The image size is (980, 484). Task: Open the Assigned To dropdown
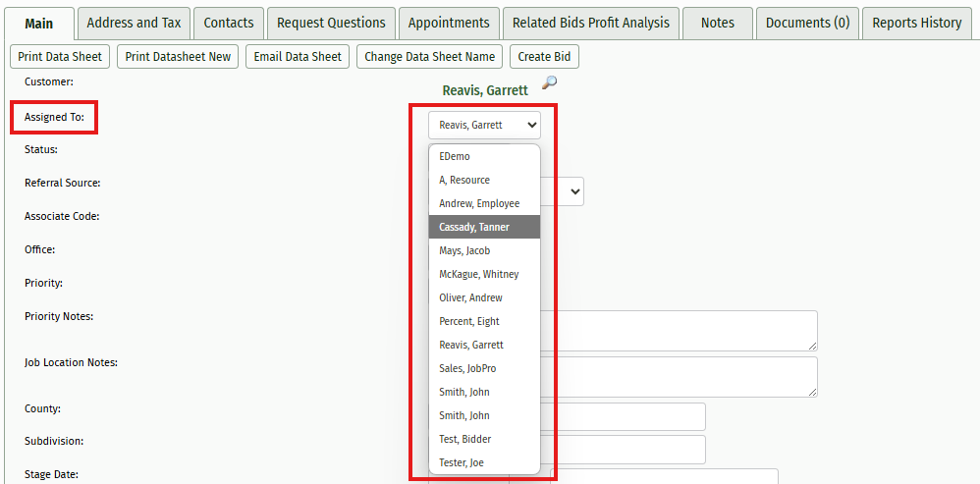click(484, 125)
